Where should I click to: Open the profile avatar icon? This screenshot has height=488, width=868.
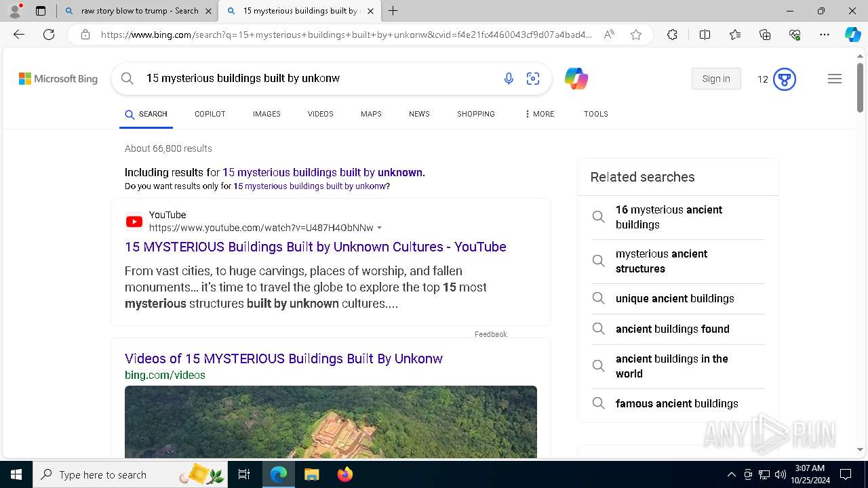click(x=14, y=11)
